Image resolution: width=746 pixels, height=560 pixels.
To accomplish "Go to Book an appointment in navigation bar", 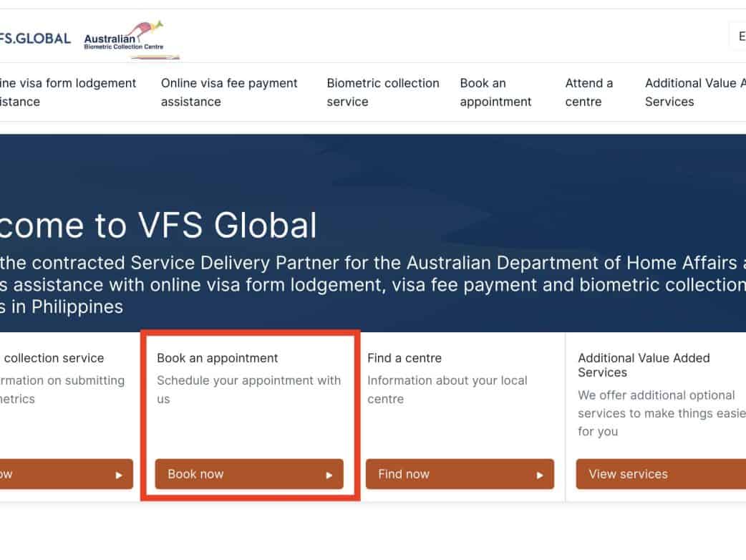I will tap(495, 92).
